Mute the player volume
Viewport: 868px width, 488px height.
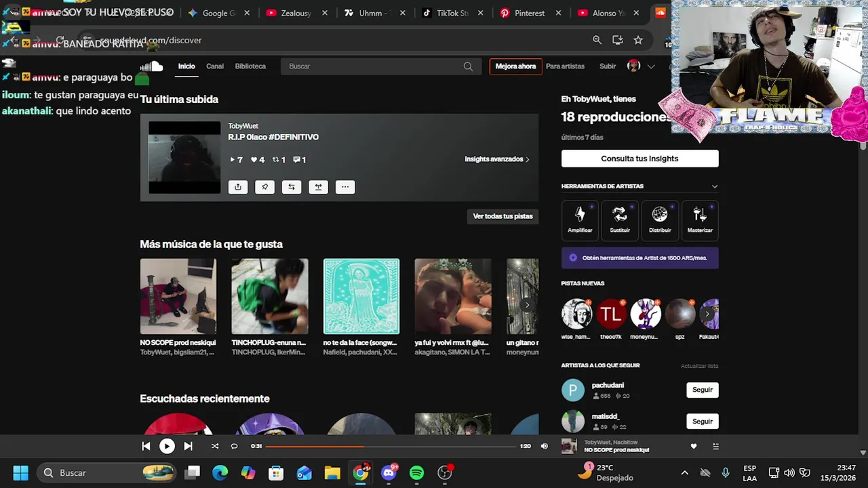click(544, 446)
